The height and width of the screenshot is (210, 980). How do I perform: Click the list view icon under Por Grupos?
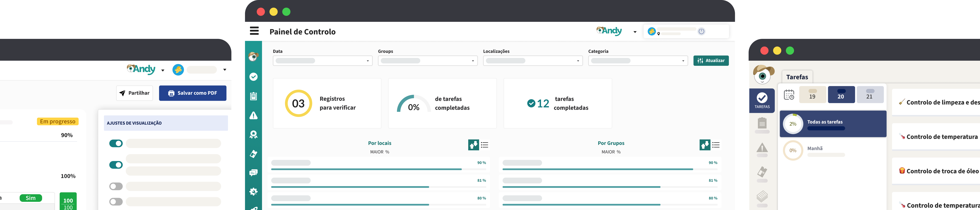pos(716,145)
